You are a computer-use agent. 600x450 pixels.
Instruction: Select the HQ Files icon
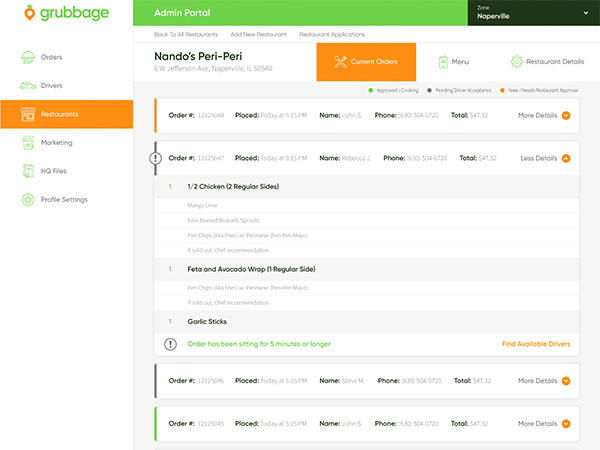click(28, 171)
